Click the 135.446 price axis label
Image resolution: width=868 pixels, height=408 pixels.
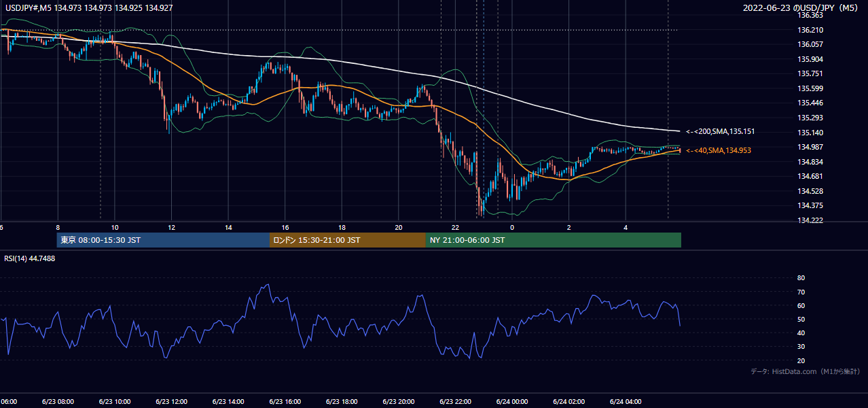coord(810,103)
